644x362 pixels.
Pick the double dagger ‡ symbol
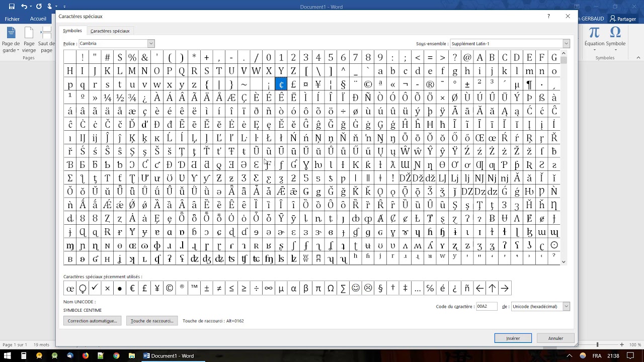(x=405, y=288)
